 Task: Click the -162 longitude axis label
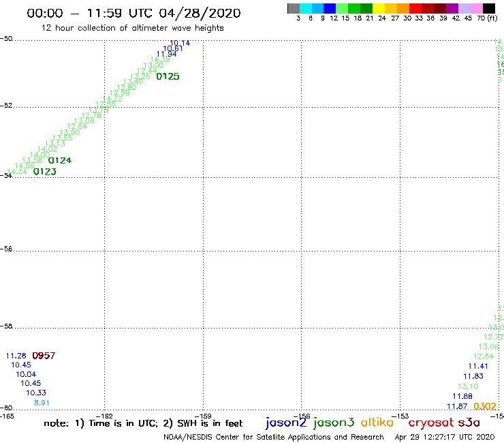tap(104, 416)
